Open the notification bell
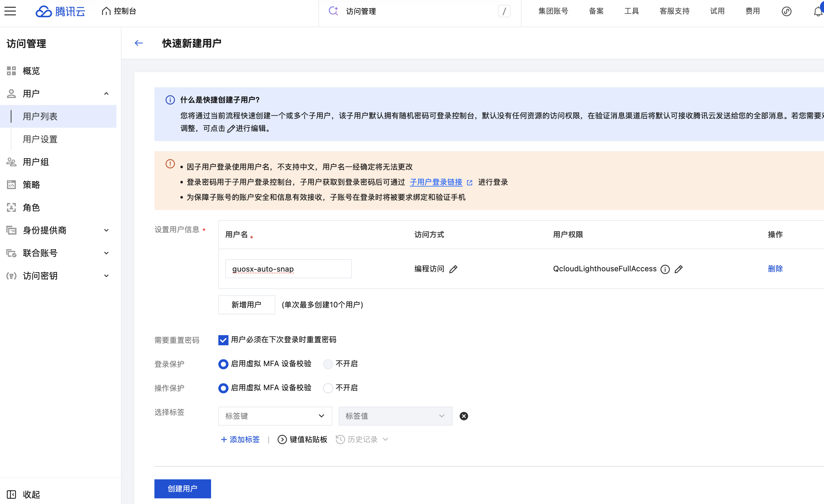The width and height of the screenshot is (824, 504). pos(817,11)
